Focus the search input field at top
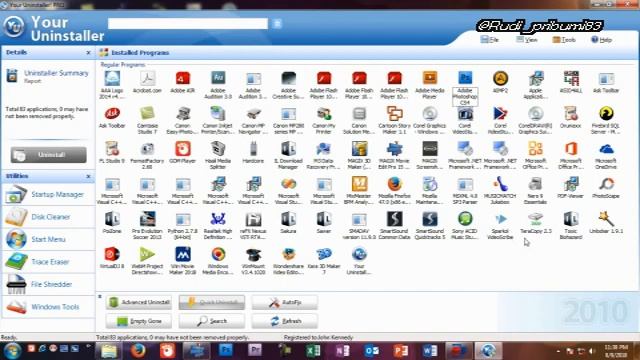Screen dimensions: 640x360 tap(188, 24)
